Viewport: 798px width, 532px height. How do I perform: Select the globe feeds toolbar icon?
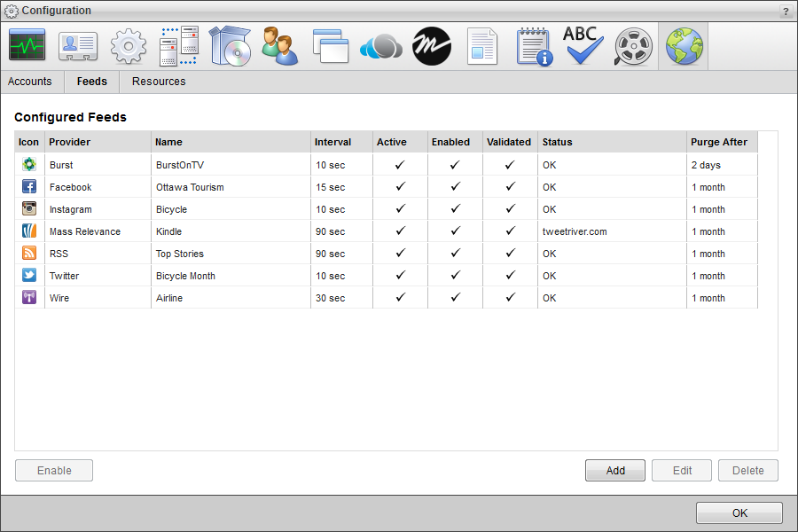coord(684,45)
